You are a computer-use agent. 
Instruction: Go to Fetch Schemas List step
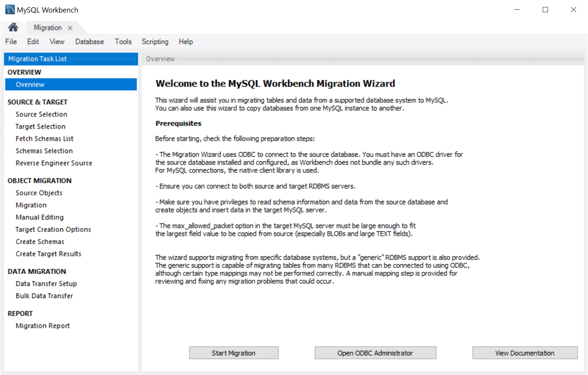coord(45,139)
